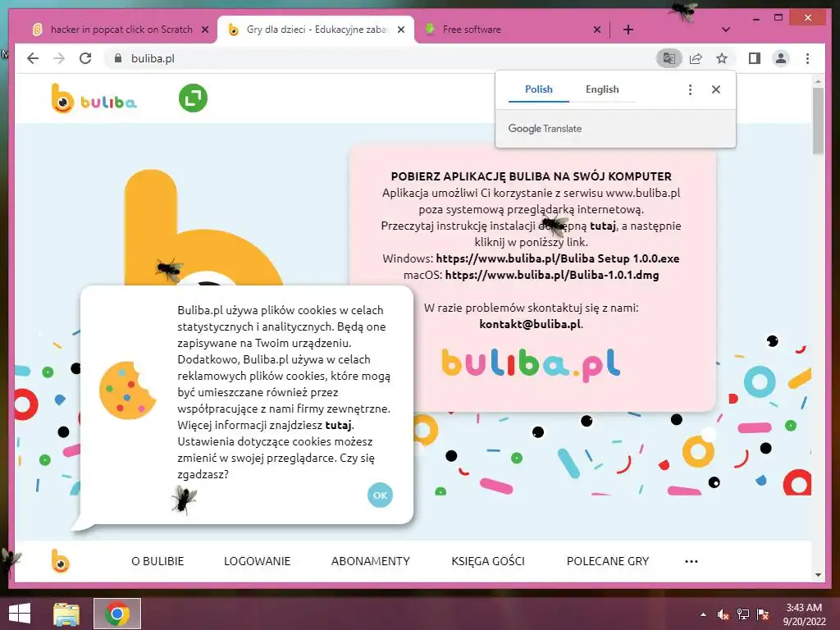The height and width of the screenshot is (630, 840).
Task: Open the browser side panel
Action: pos(755,58)
